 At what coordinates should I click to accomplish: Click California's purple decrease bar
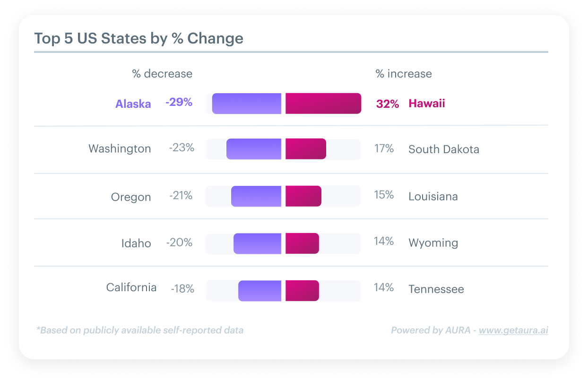tap(260, 291)
